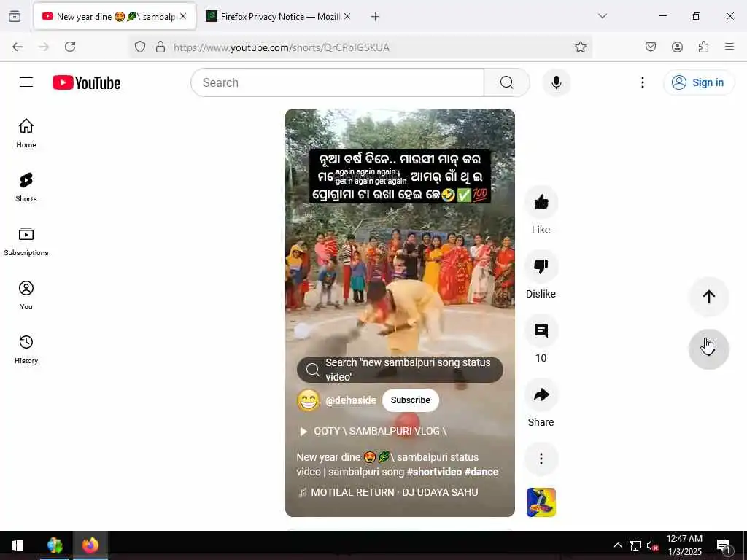Save page to Pocket
The width and height of the screenshot is (747, 560).
tap(650, 47)
